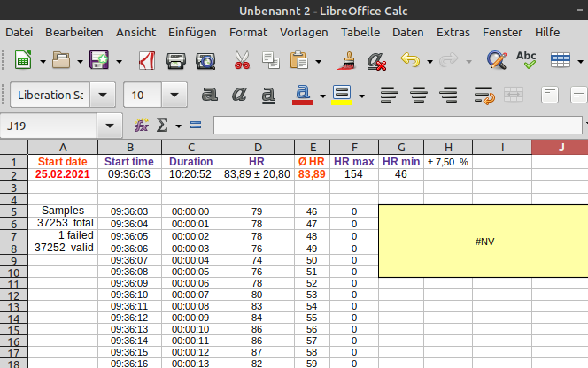
Task: Toggle wrap text in cell
Action: [484, 96]
